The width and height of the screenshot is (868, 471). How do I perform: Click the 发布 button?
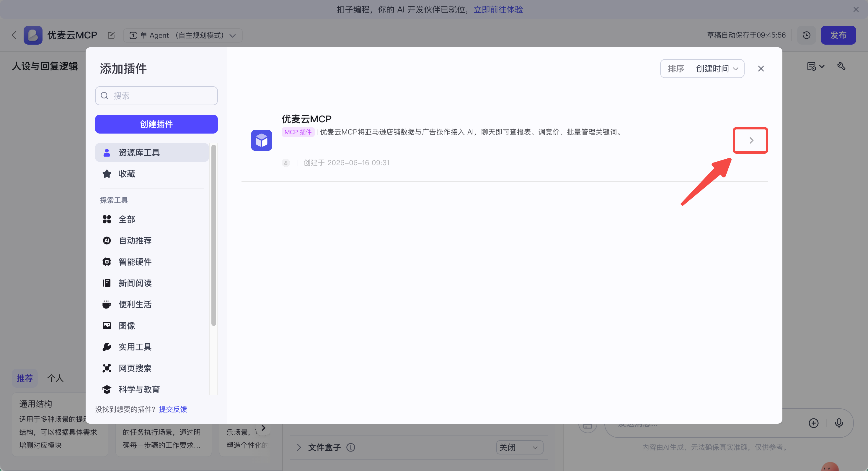coord(838,35)
